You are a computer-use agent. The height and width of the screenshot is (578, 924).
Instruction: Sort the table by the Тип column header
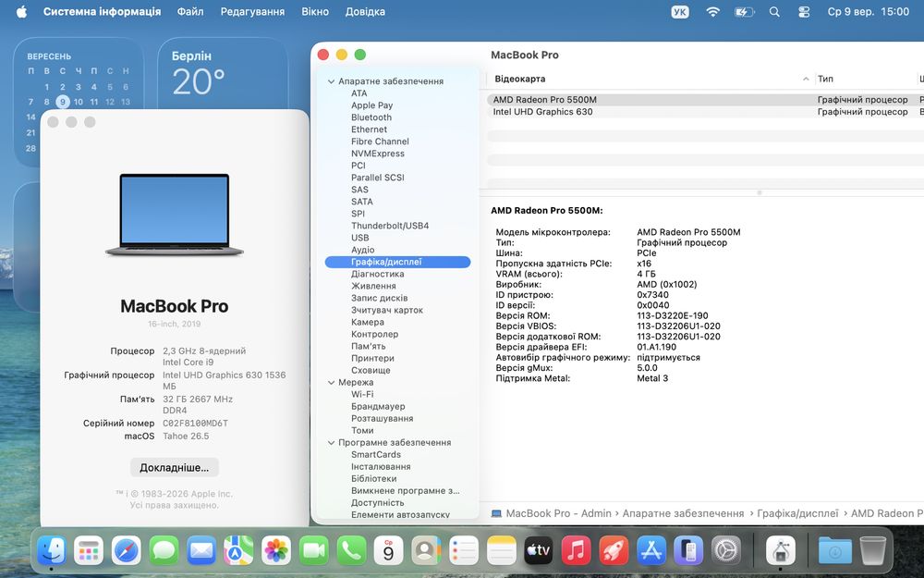tap(825, 79)
